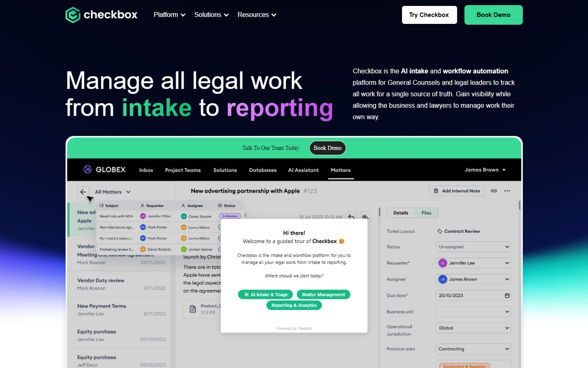Viewport: 588px width, 368px height.
Task: Open the Practice area Contracting dropdown
Action: pos(473,349)
